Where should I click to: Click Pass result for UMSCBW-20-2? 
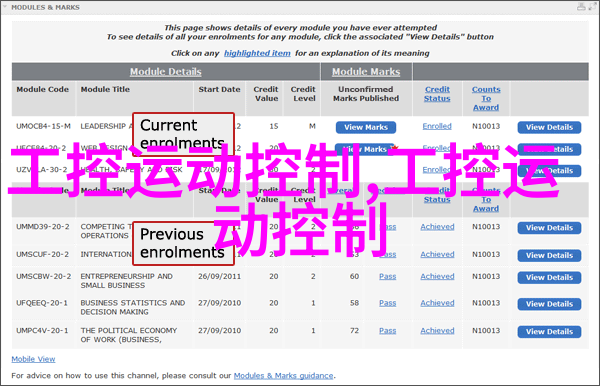point(388,276)
